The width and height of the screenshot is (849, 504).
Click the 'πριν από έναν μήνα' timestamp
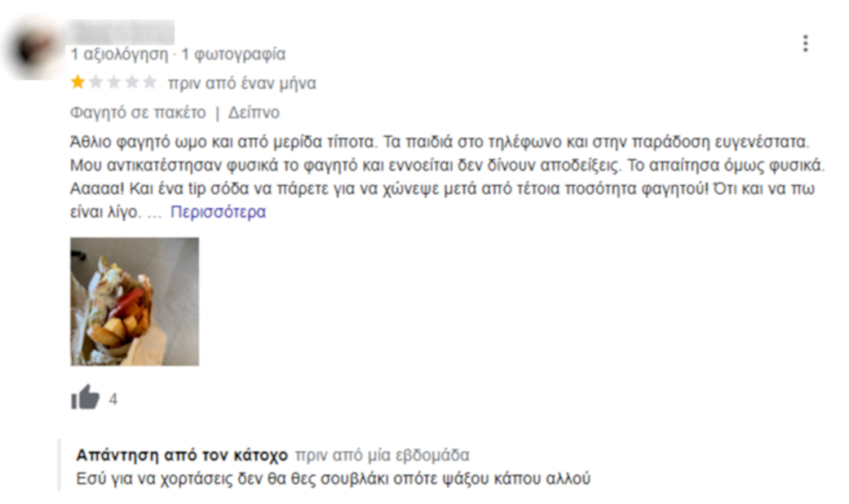point(242,83)
